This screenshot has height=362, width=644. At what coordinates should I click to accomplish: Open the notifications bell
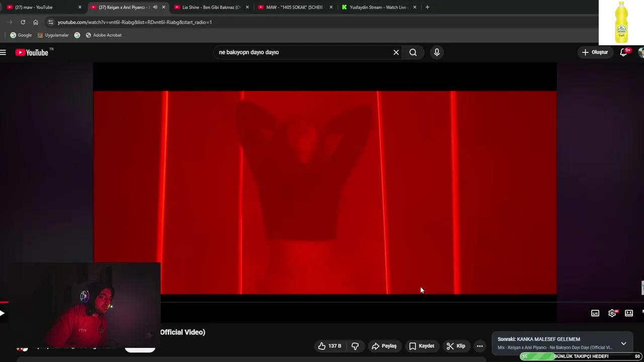(x=624, y=52)
